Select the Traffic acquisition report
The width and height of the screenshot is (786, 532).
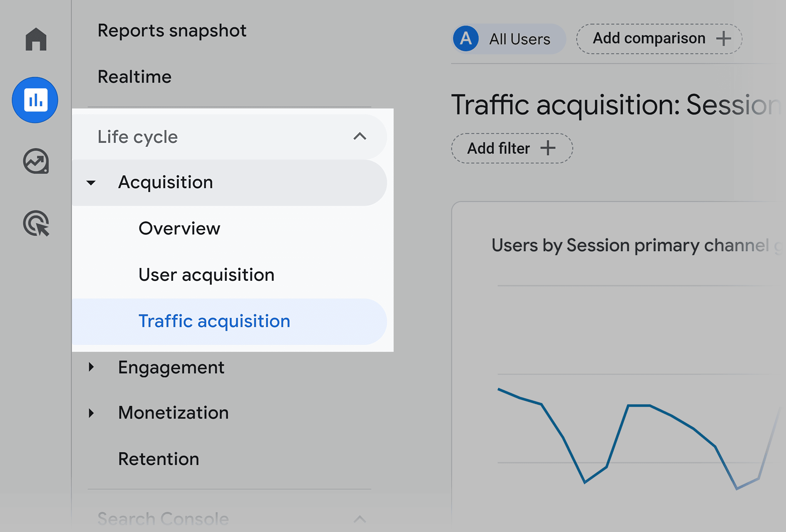click(x=214, y=321)
